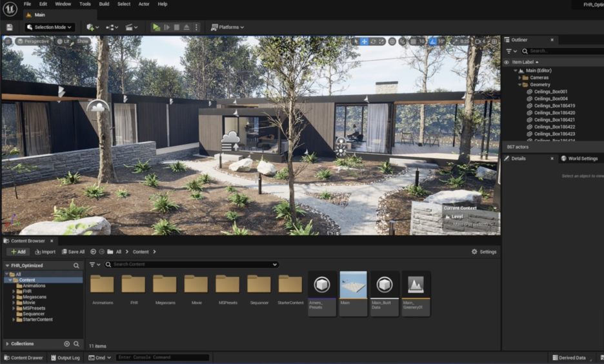Open Content Browser Settings

[484, 252]
